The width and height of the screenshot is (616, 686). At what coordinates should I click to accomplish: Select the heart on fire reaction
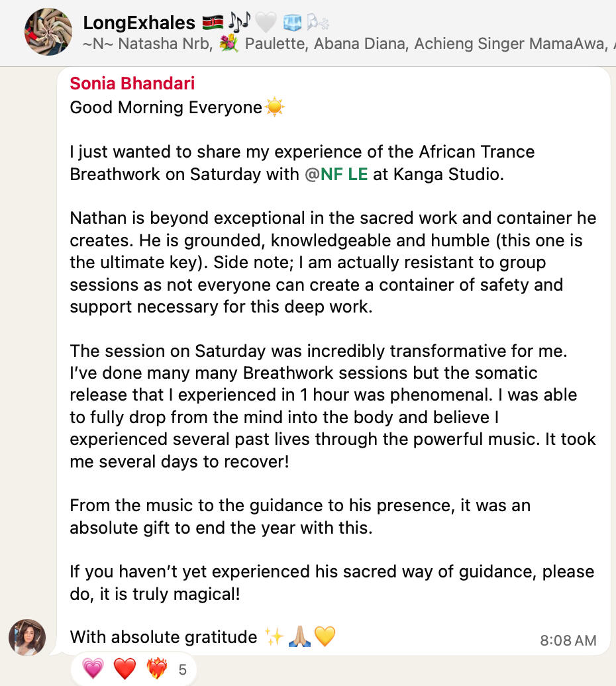[156, 669]
